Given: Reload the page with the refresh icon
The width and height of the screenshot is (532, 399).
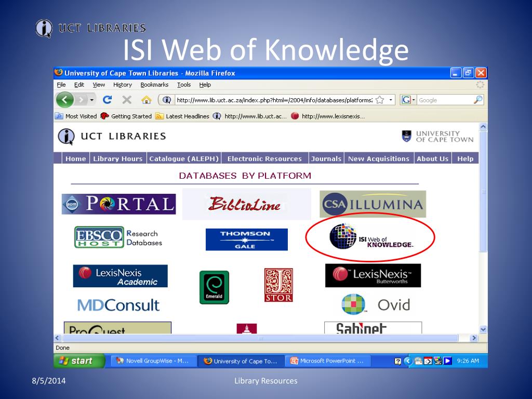Looking at the screenshot, I should pyautogui.click(x=107, y=100).
